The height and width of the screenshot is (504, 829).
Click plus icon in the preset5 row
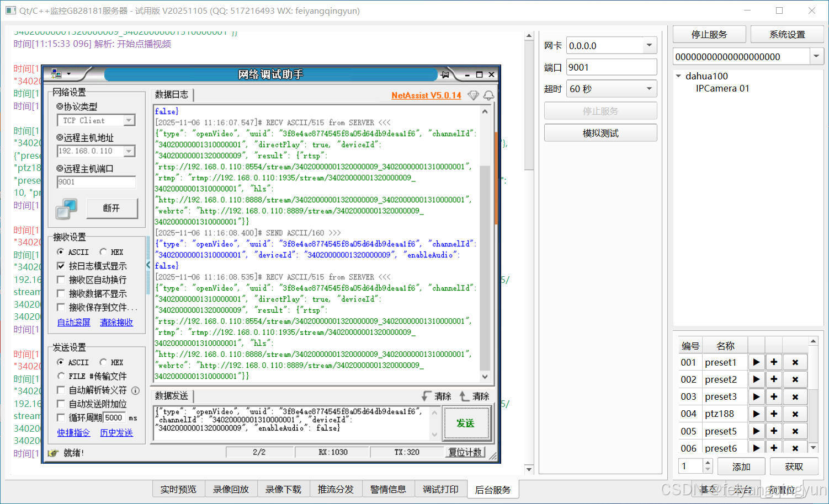[774, 431]
